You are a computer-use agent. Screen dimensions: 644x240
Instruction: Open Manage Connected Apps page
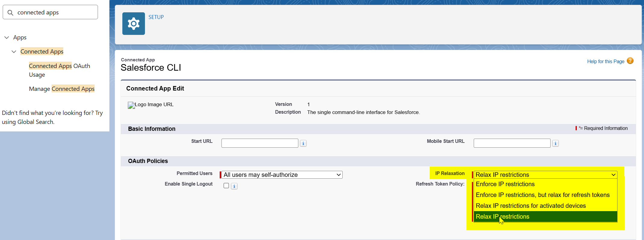[x=62, y=89]
